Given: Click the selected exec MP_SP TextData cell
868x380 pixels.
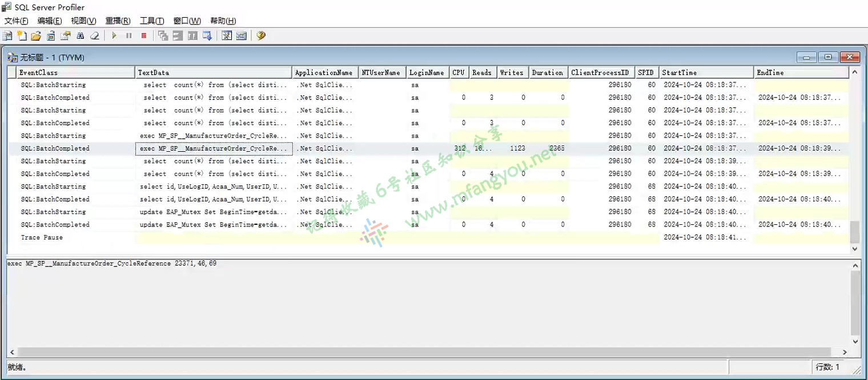Looking at the screenshot, I should [x=214, y=148].
